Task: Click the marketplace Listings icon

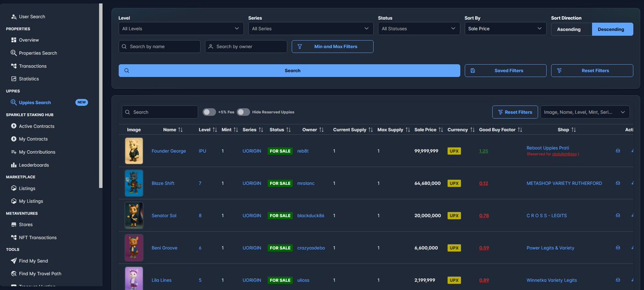Action: tap(14, 188)
